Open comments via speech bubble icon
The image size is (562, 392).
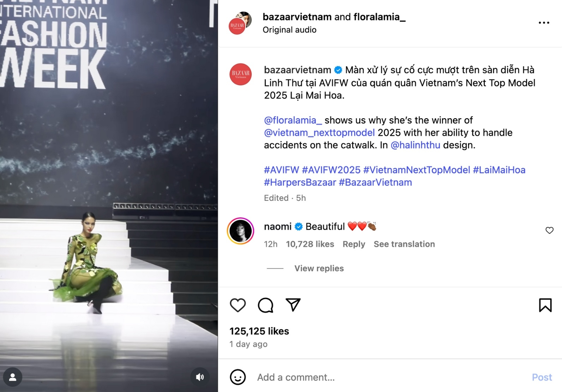click(x=265, y=305)
